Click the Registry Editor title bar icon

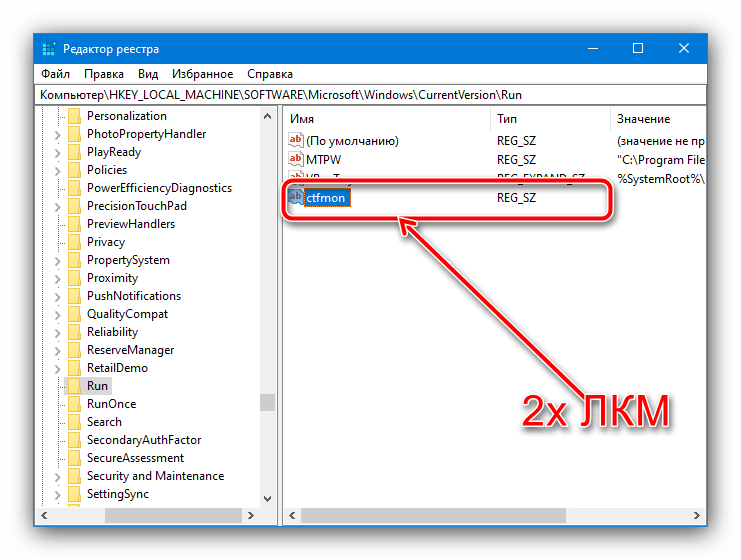(x=49, y=49)
